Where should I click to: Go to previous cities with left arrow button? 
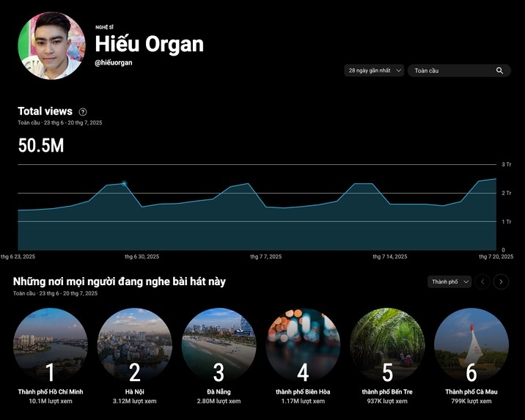pyautogui.click(x=482, y=281)
